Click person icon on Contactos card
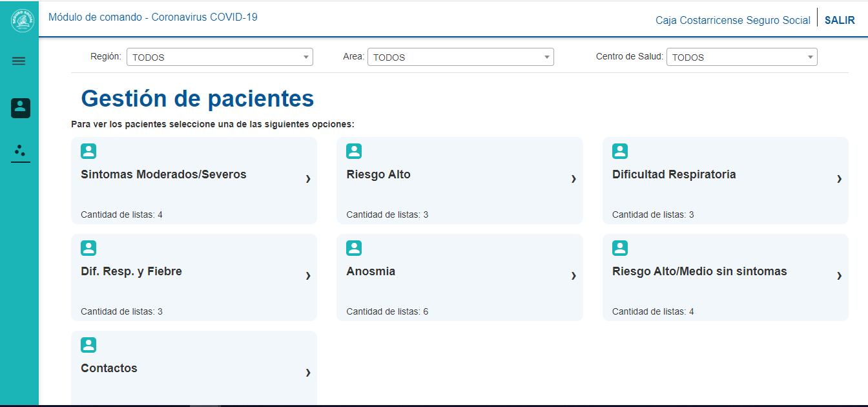 coord(88,345)
